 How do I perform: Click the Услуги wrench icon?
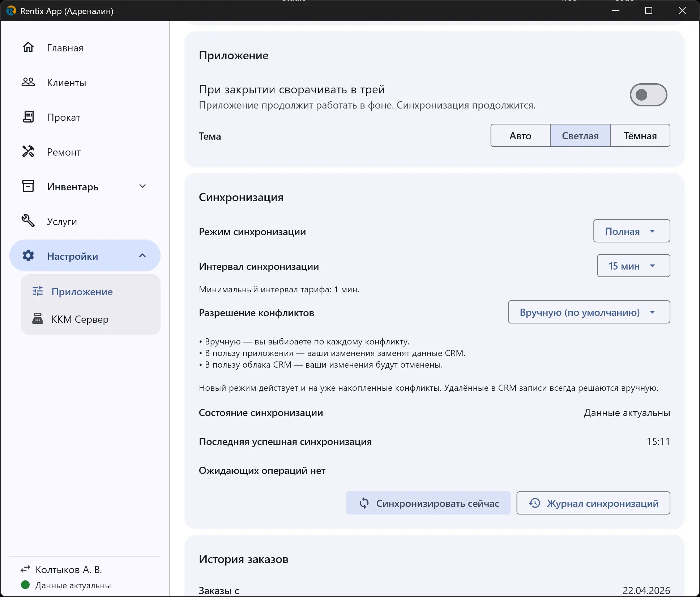point(28,221)
